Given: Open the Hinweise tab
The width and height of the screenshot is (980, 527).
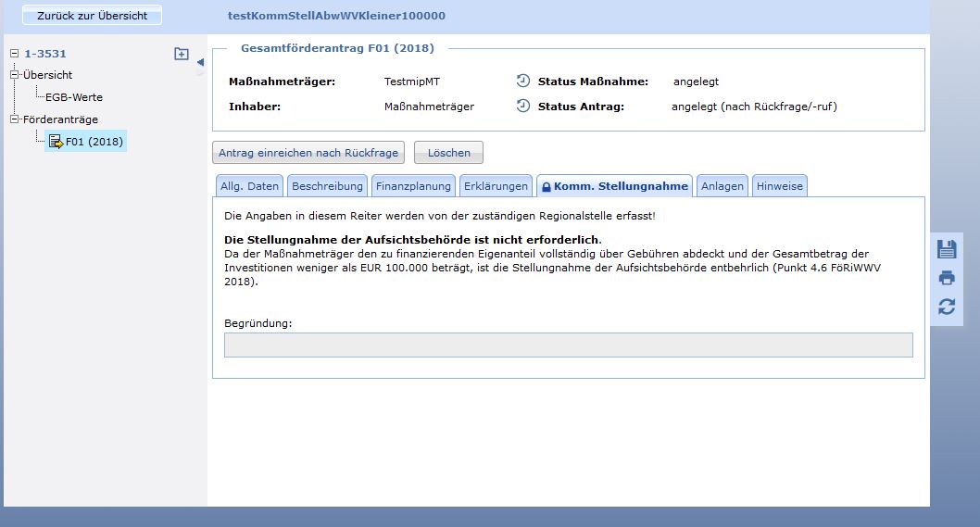Looking at the screenshot, I should (x=779, y=185).
